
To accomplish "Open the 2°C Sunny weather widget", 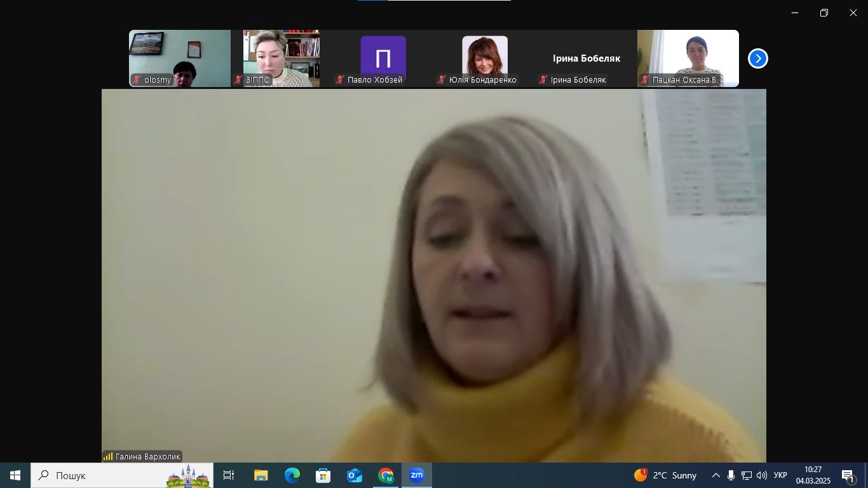I will tap(665, 475).
